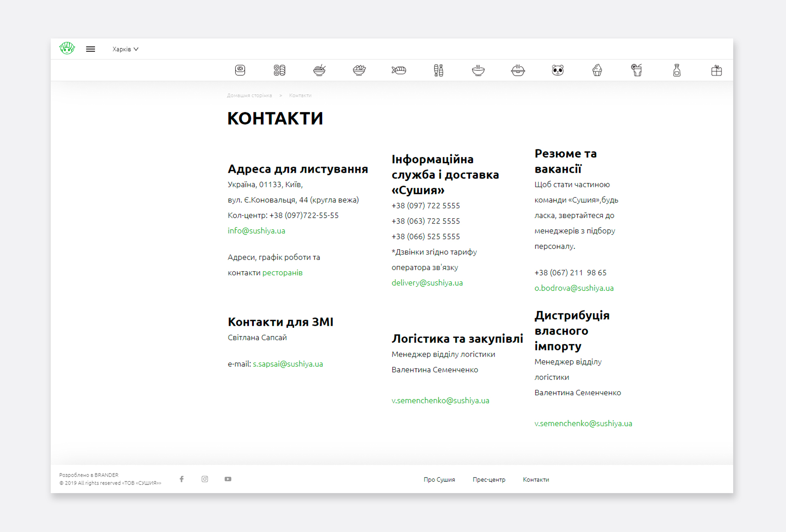Open the salad bowl category icon
Screen dimensions: 786x532
359,70
